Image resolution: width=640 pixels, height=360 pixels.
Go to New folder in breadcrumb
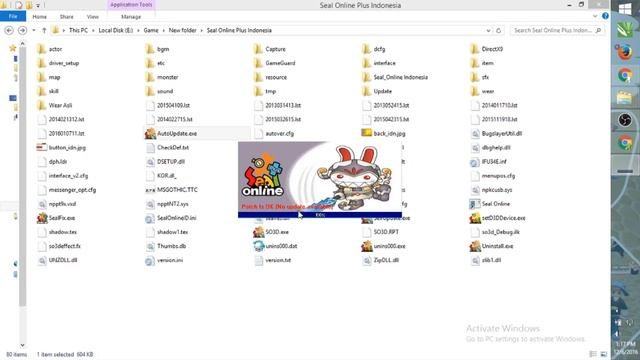182,30
